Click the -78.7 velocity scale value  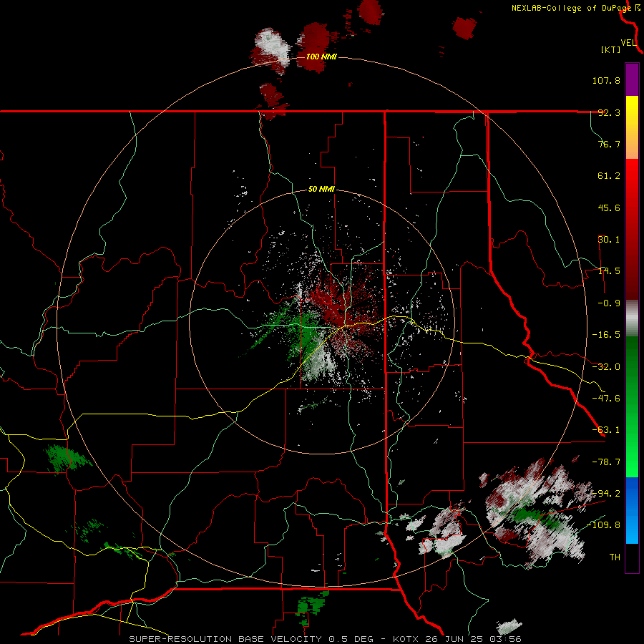pyautogui.click(x=606, y=462)
